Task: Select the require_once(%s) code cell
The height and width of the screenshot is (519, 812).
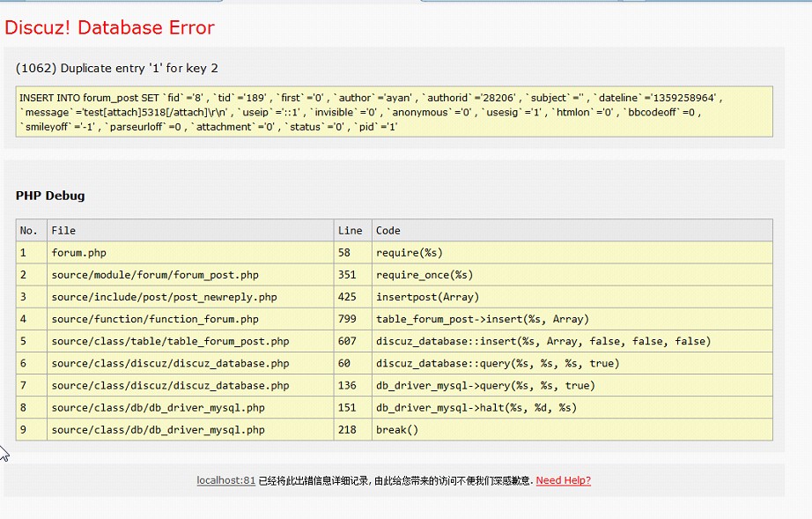Action: coord(572,275)
